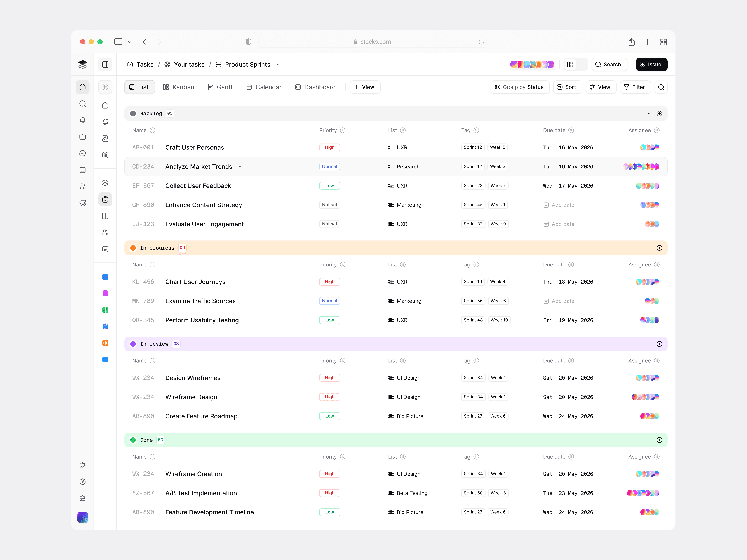
Task: Click the orange chart icon in sidebar
Action: point(105,343)
